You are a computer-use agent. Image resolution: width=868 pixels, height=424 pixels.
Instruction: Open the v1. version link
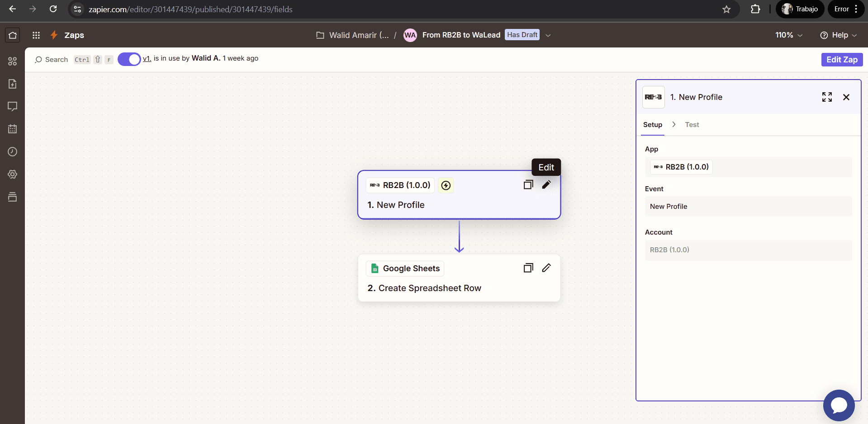147,58
